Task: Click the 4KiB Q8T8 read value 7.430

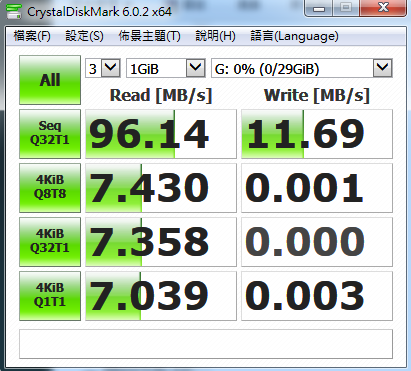Action: click(x=161, y=188)
